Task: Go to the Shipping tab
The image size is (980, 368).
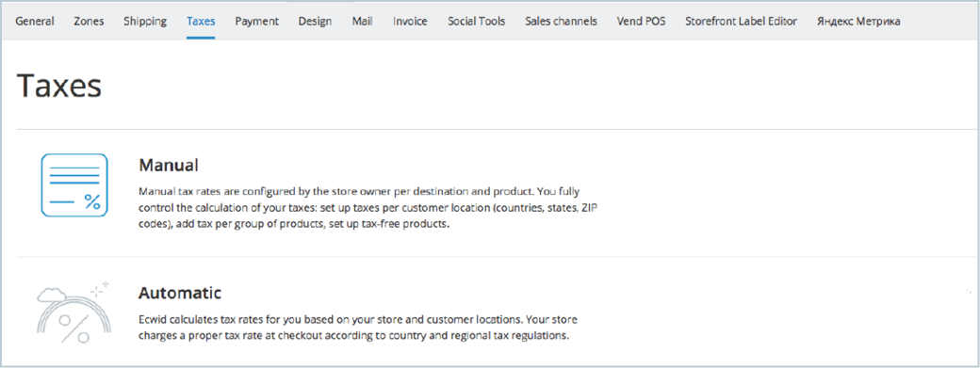Action: [x=145, y=22]
